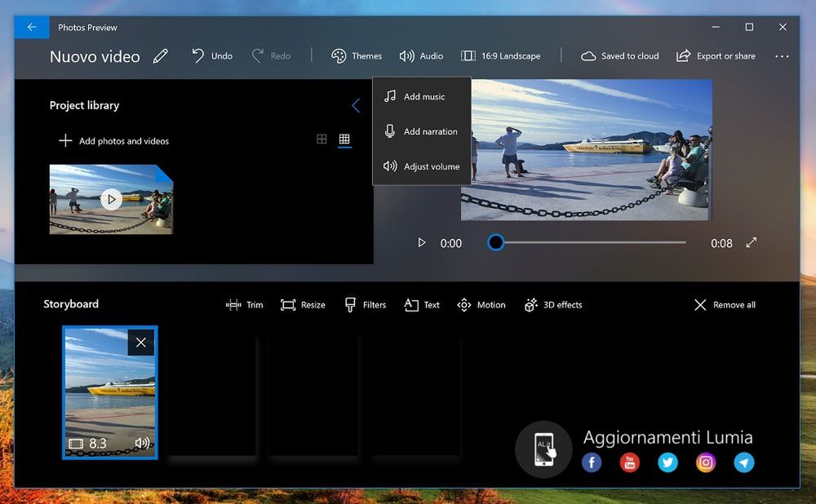Select the Resize tool

point(303,305)
